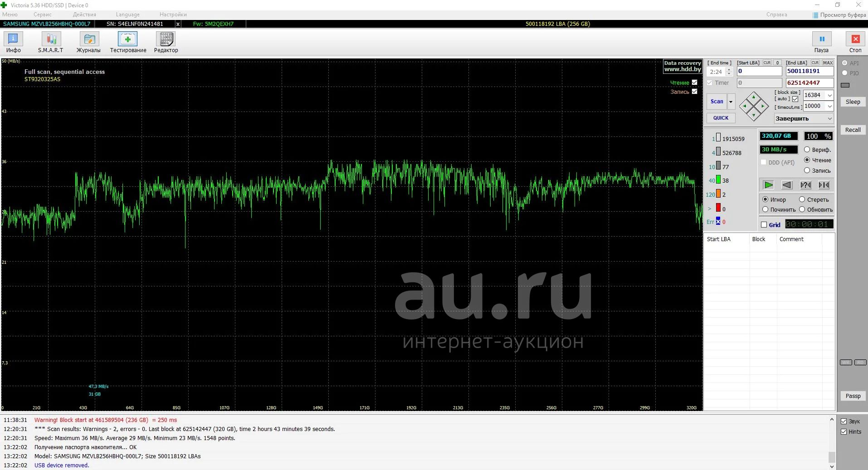Screen dimensions: 868x470
Task: Open the Журналы logs view
Action: pyautogui.click(x=88, y=43)
